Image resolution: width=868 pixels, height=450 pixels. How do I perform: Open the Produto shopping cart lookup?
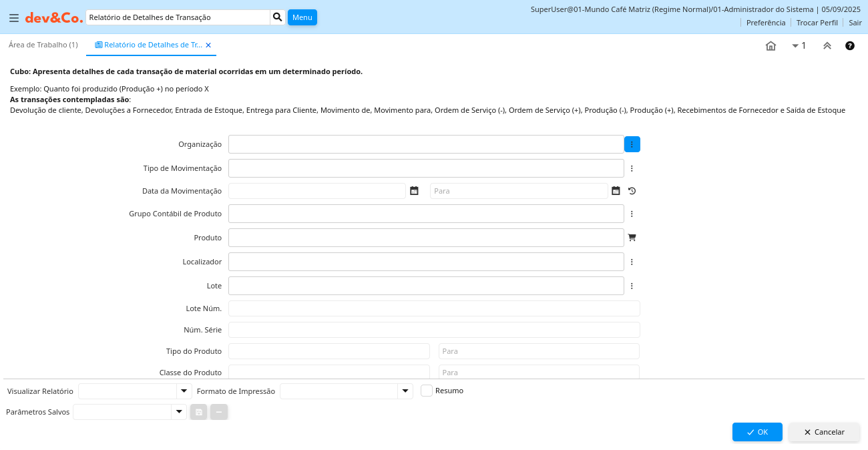tap(632, 238)
